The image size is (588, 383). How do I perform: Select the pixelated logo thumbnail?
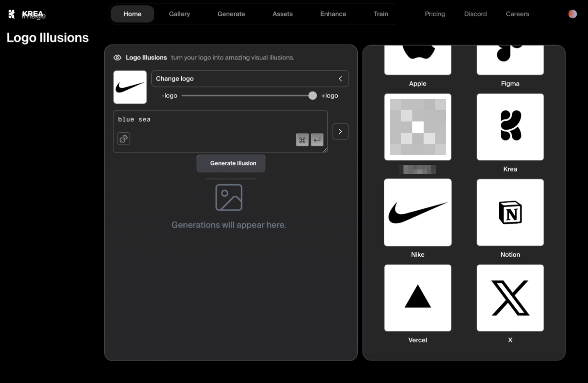click(418, 127)
